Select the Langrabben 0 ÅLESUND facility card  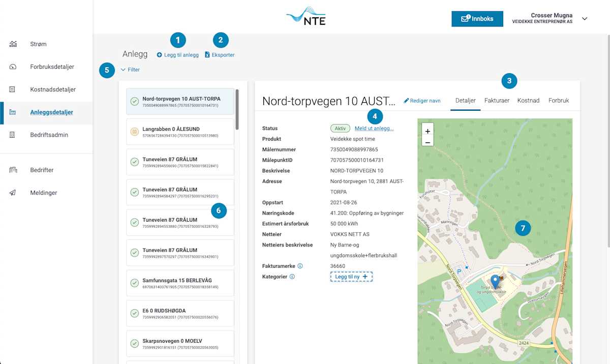(180, 132)
